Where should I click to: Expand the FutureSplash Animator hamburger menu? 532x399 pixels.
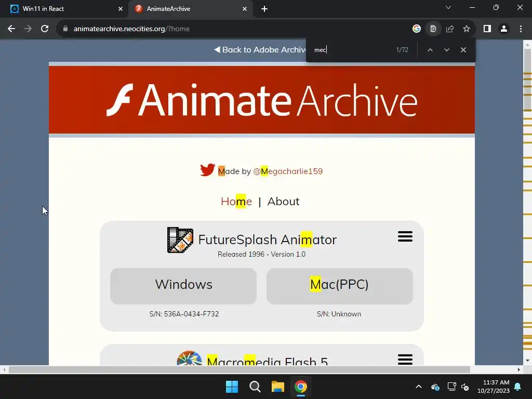[x=405, y=236]
